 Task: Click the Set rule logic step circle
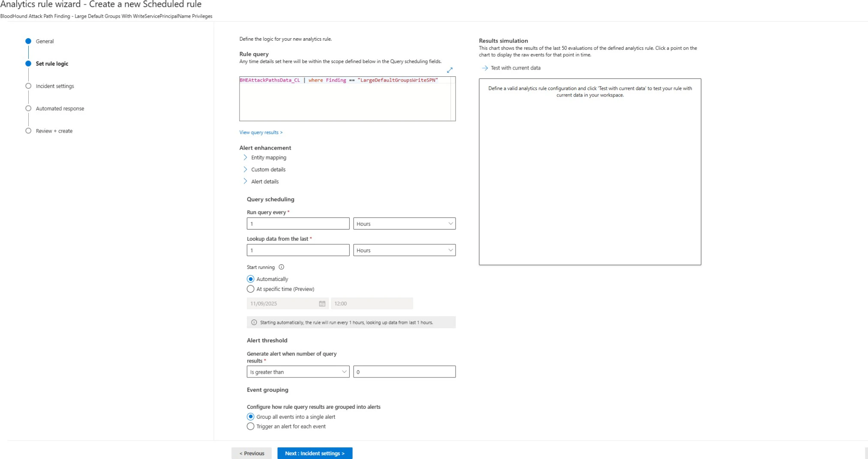tap(28, 63)
